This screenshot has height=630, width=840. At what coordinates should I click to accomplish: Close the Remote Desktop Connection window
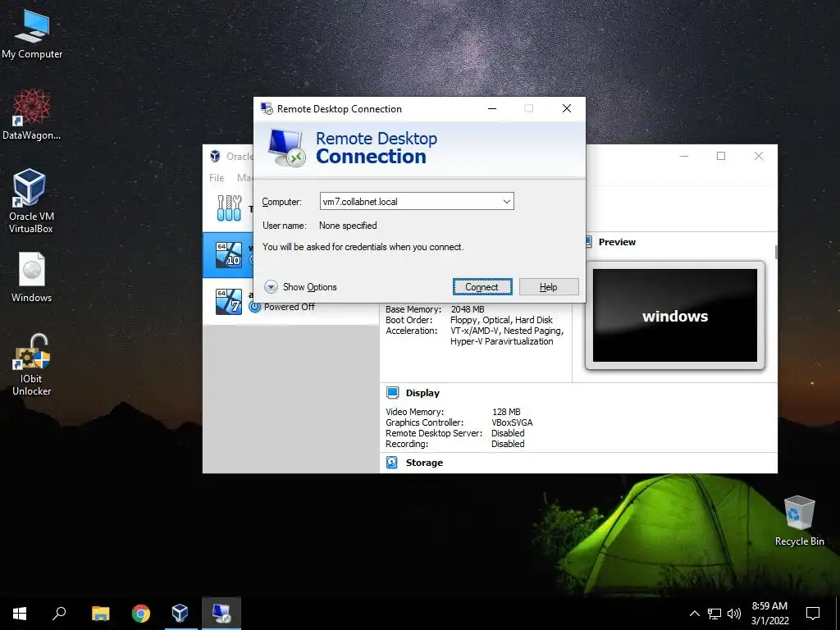[567, 109]
